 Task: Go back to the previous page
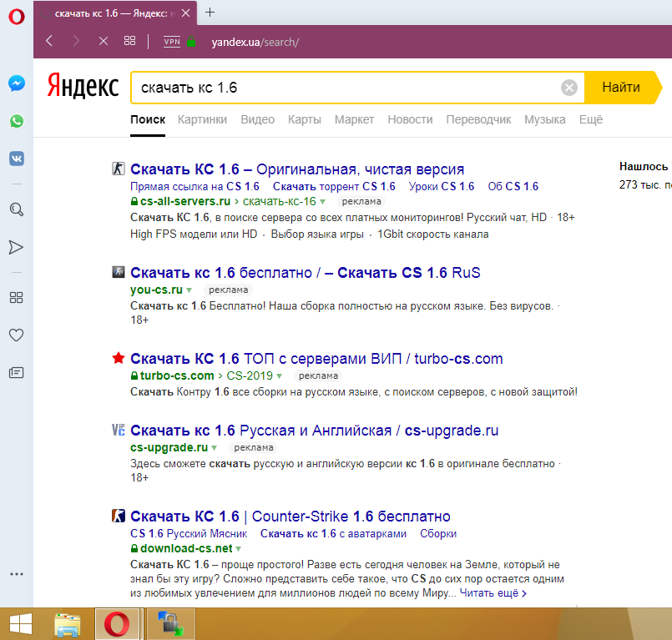coord(49,41)
